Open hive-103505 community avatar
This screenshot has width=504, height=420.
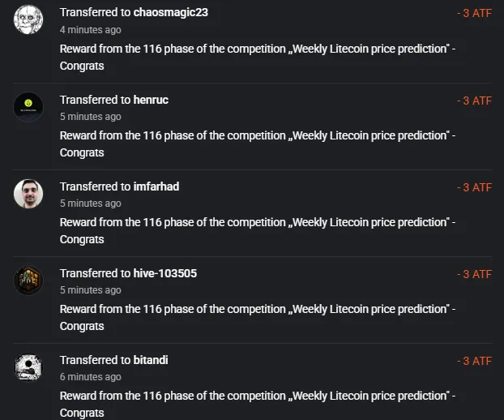tap(28, 281)
